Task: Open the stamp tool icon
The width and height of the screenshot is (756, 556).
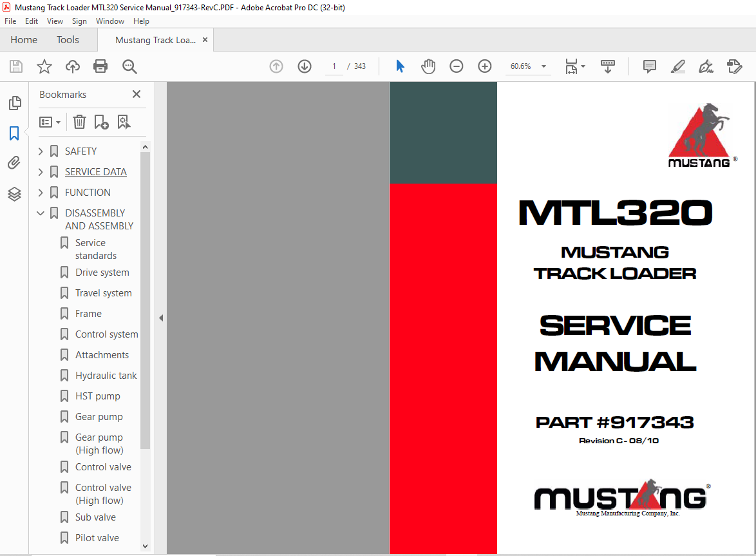Action: coord(734,66)
